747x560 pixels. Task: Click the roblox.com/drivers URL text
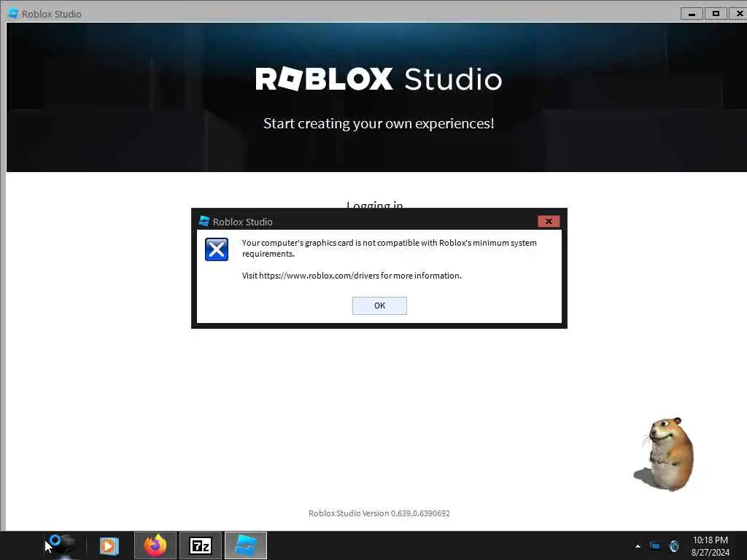point(320,275)
